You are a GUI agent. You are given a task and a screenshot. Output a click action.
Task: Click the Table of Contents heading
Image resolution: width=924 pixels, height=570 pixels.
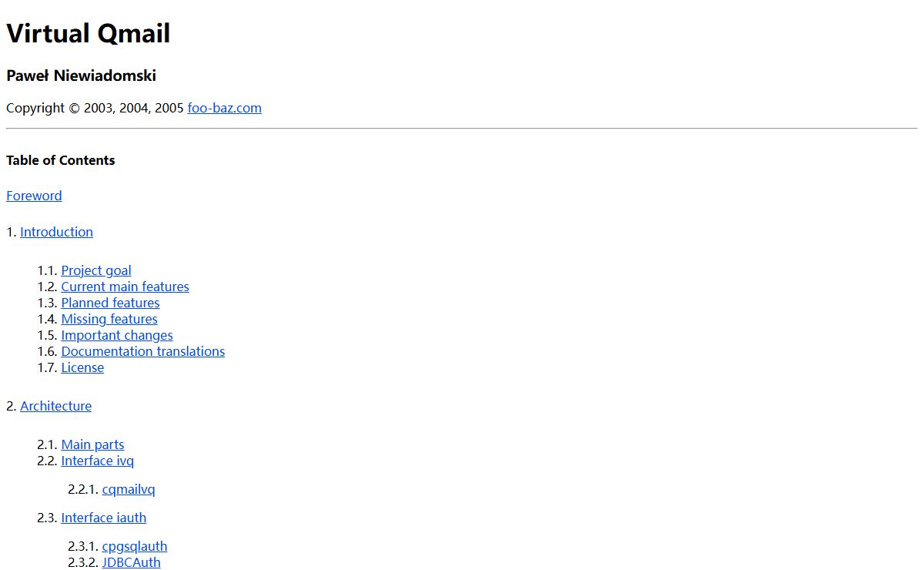[x=61, y=160]
